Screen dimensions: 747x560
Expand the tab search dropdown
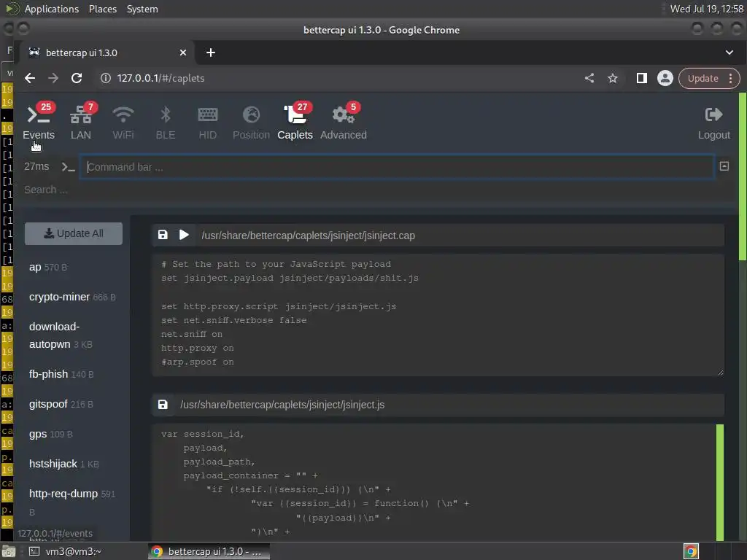[729, 52]
